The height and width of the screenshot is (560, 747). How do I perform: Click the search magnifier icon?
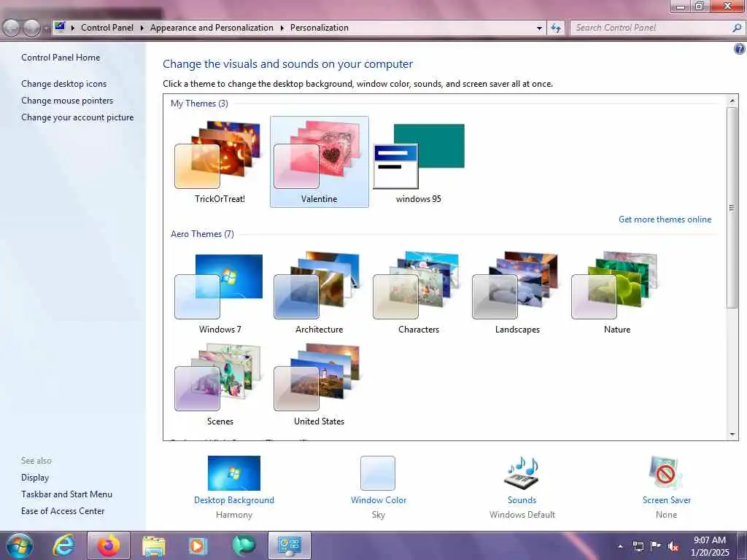click(737, 28)
